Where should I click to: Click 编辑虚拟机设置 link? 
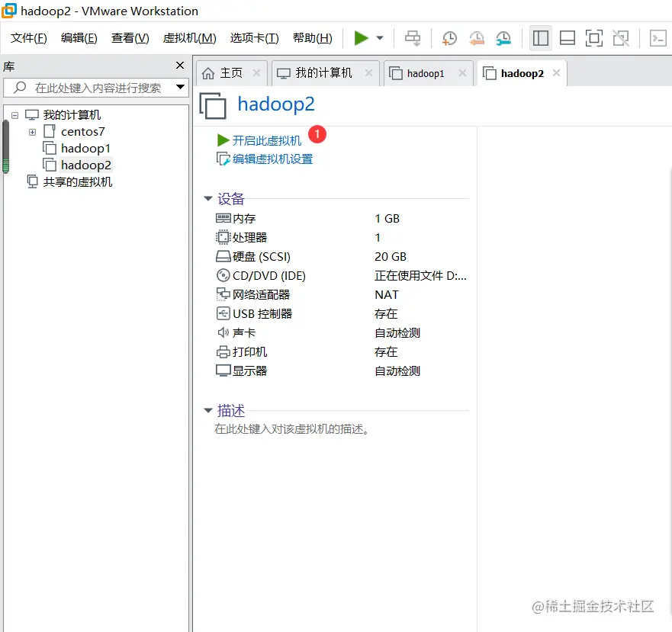[x=272, y=159]
